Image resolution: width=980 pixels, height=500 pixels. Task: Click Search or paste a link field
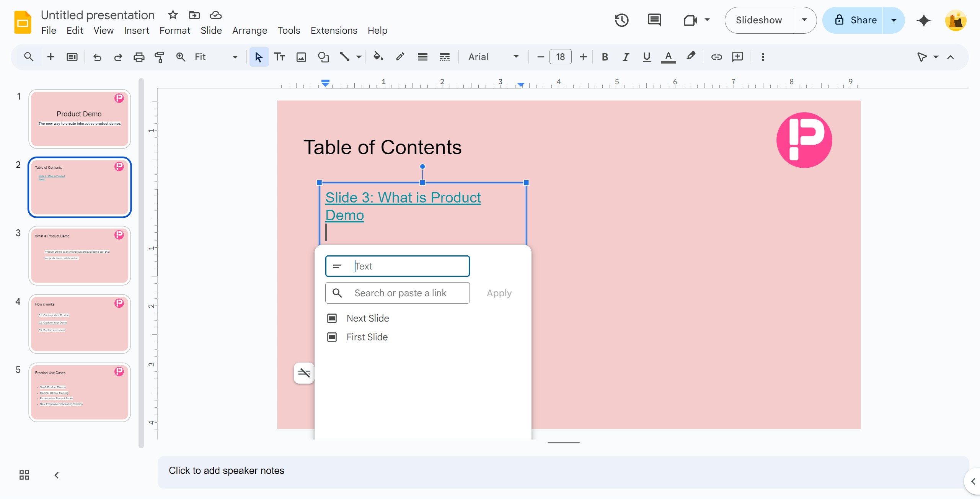[397, 293]
